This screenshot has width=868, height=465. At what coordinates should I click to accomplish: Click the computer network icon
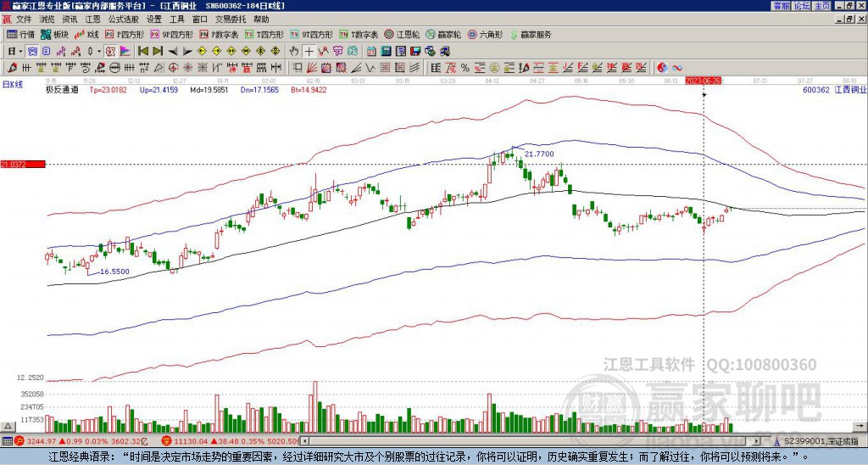coord(445,52)
